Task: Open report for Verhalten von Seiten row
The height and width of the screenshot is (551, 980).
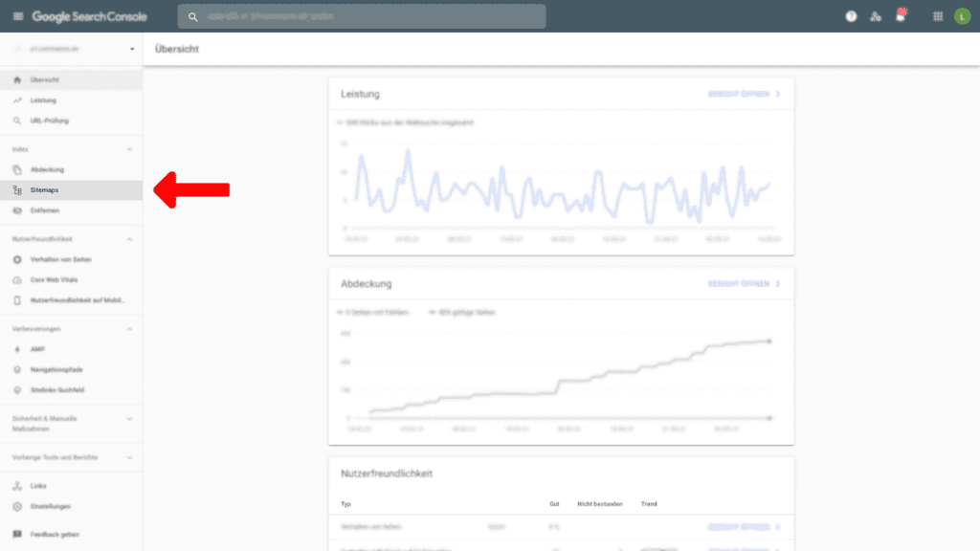Action: [745, 527]
